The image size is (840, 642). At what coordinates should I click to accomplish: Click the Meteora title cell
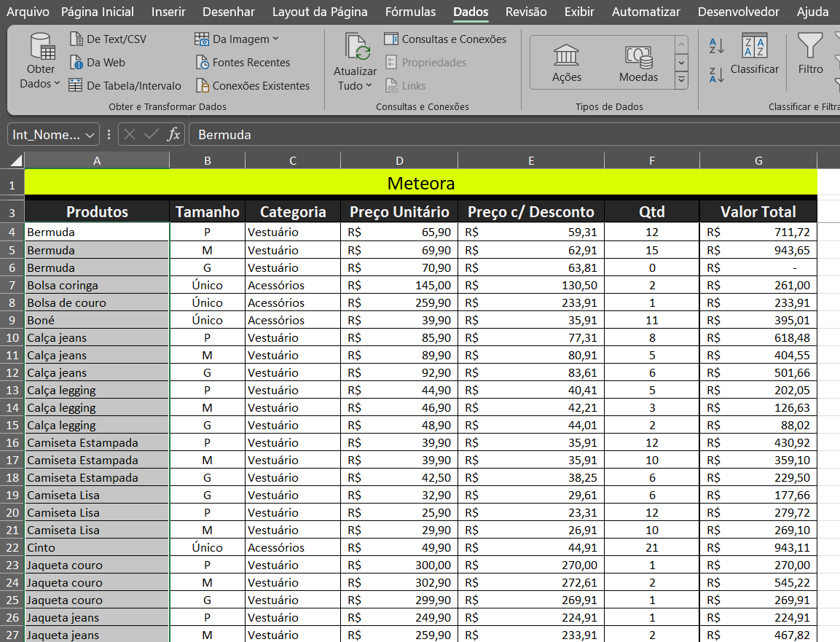click(420, 184)
